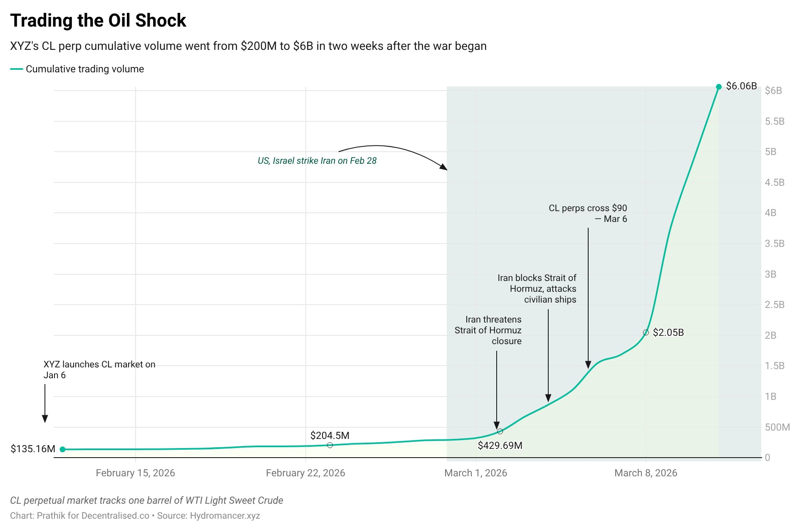
Task: Click the curved arrow's tip pointing at shaded region
Action: click(x=445, y=168)
